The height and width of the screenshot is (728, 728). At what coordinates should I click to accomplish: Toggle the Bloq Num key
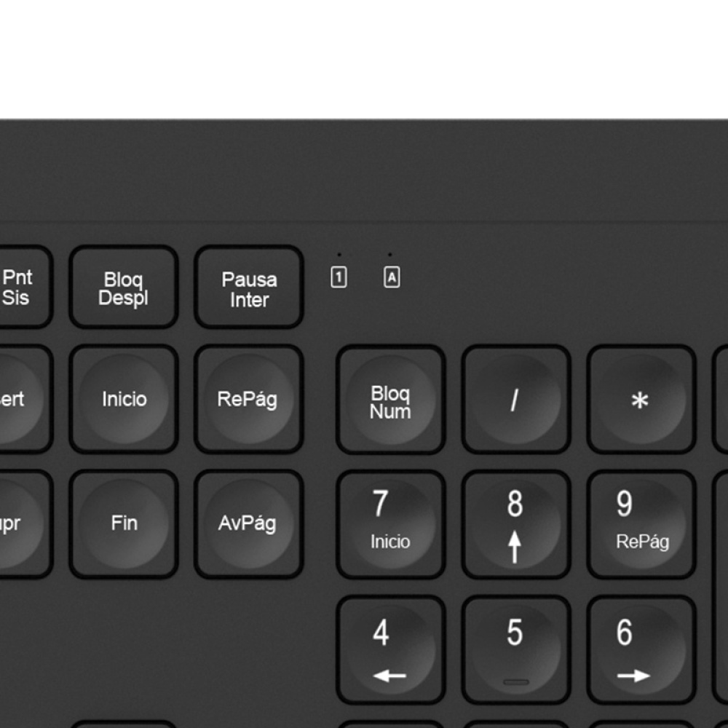pyautogui.click(x=390, y=399)
